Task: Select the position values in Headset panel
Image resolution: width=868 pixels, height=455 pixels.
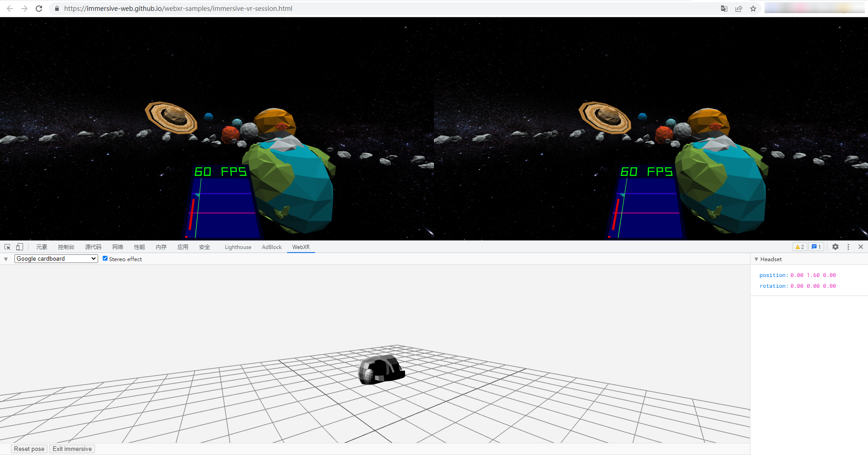Action: (813, 275)
